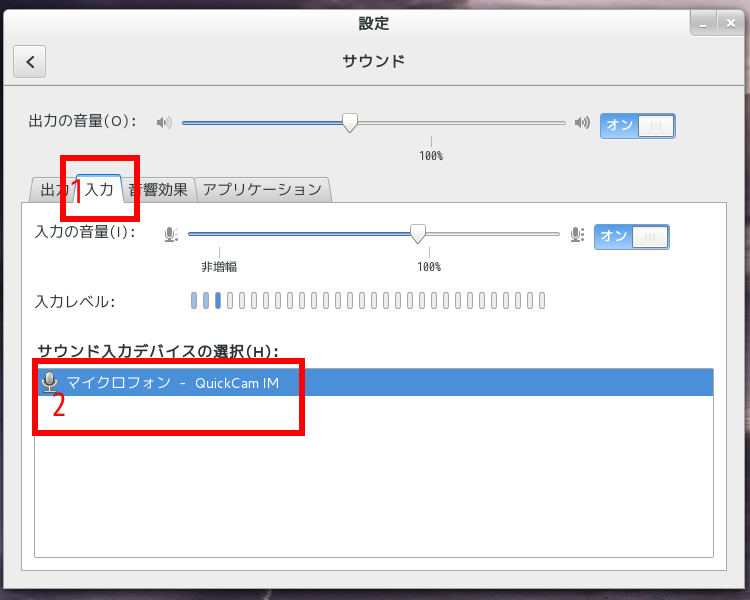Click the output volume slider handle
The image size is (750, 600).
(x=349, y=122)
